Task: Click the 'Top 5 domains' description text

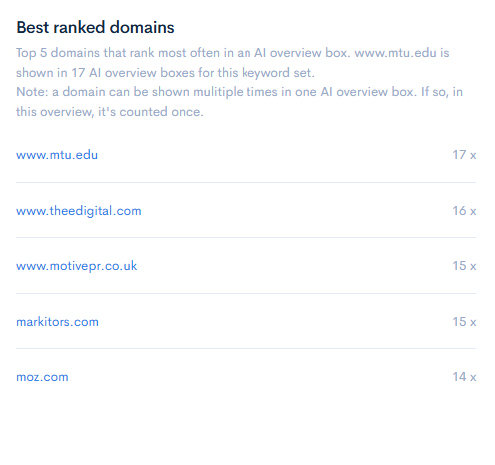Action: pos(233,63)
